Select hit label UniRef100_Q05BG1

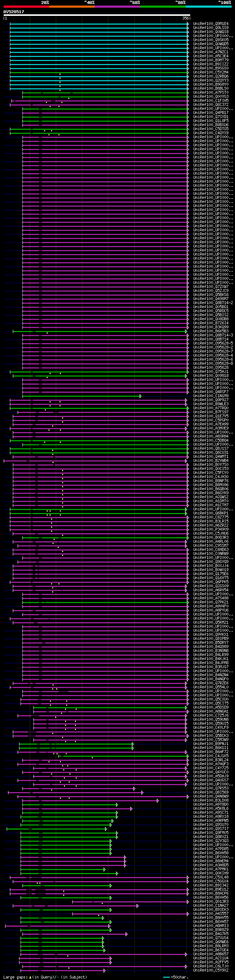[x=211, y=307]
